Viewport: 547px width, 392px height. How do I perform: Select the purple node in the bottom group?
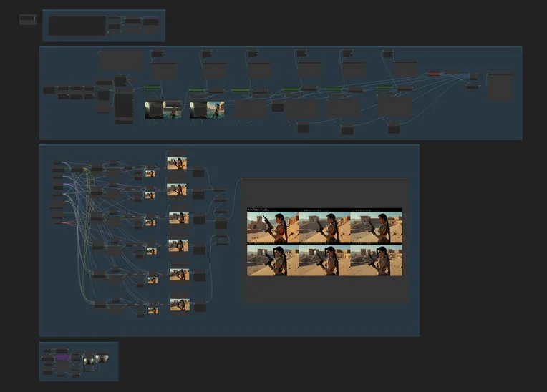[62, 356]
